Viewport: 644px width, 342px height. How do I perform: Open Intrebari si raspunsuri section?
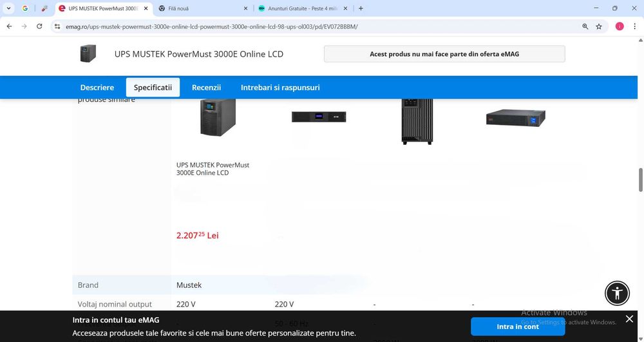280,88
